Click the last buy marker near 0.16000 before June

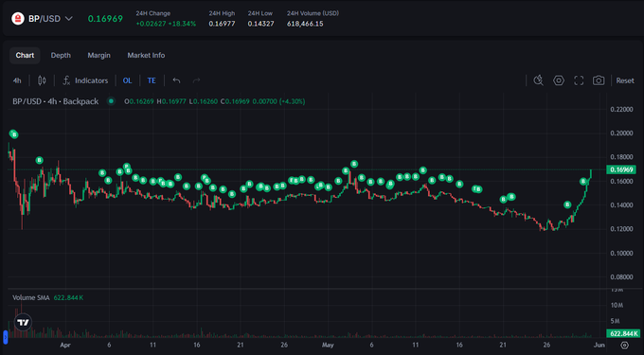[x=583, y=181]
